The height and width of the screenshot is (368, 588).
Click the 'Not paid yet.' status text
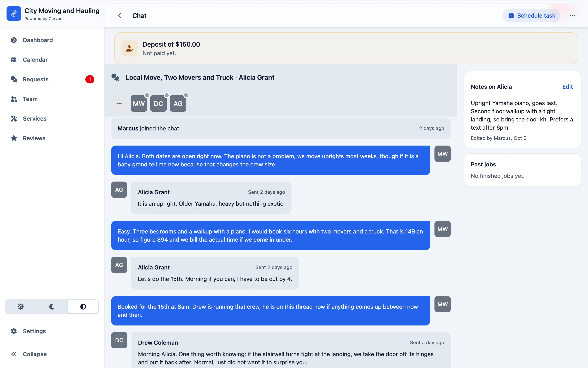click(x=159, y=53)
